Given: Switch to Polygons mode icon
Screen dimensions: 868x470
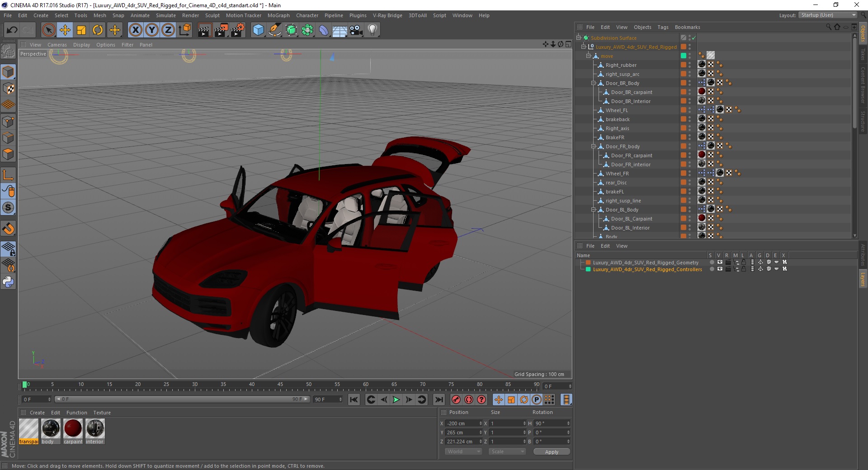Looking at the screenshot, I should 8,154.
